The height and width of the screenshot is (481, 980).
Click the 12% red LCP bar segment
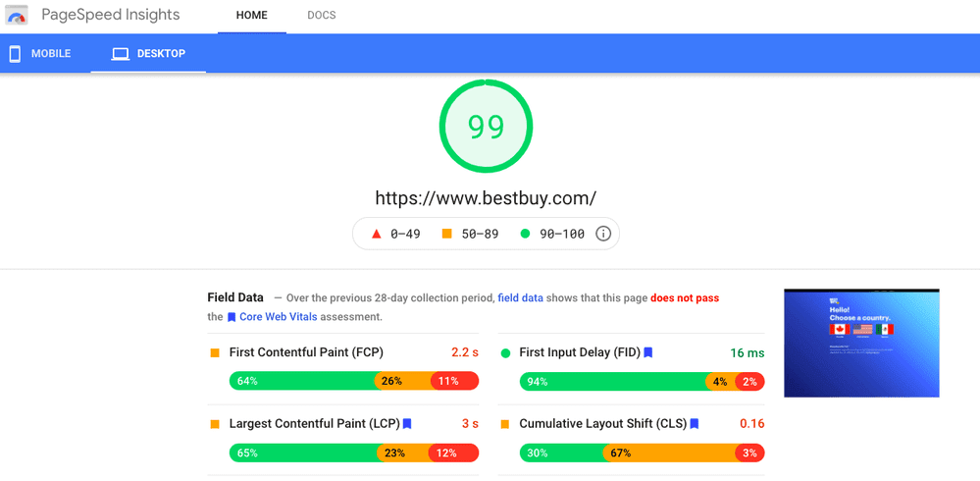pyautogui.click(x=454, y=453)
